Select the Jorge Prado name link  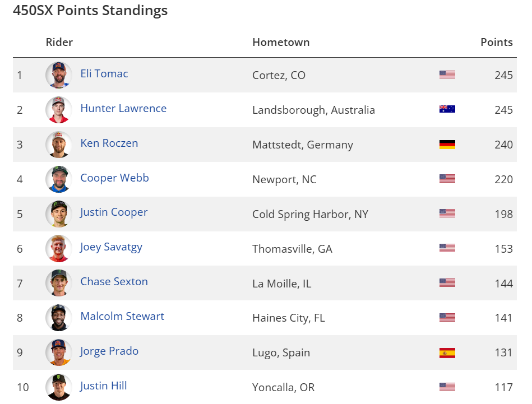[x=109, y=351]
